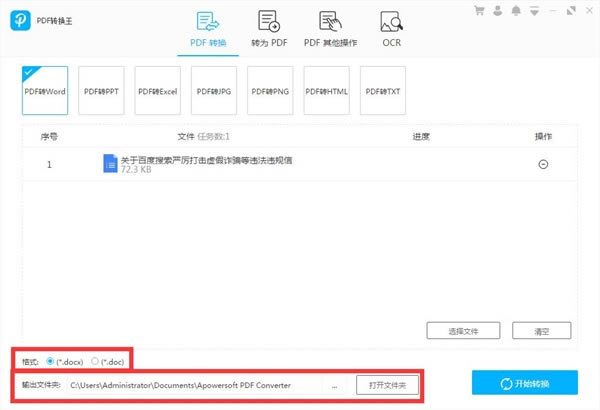This screenshot has height=410, width=600.
Task: Open the PDF 其他操作 tab
Action: [x=330, y=29]
